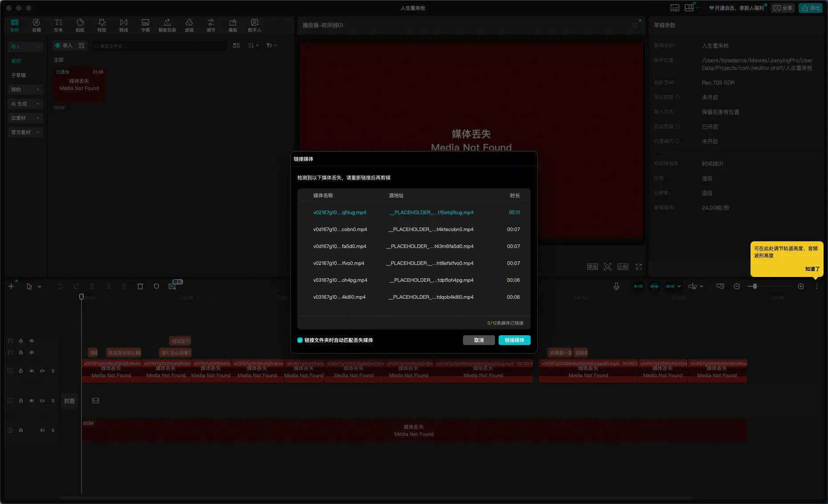Screen dimensions: 828x504
Task: Toggle lock on the BGM audio track
Action: (21, 430)
